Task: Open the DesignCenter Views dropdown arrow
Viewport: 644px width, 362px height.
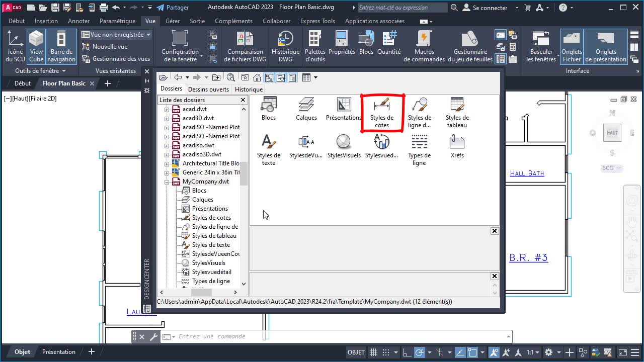Action: click(315, 77)
